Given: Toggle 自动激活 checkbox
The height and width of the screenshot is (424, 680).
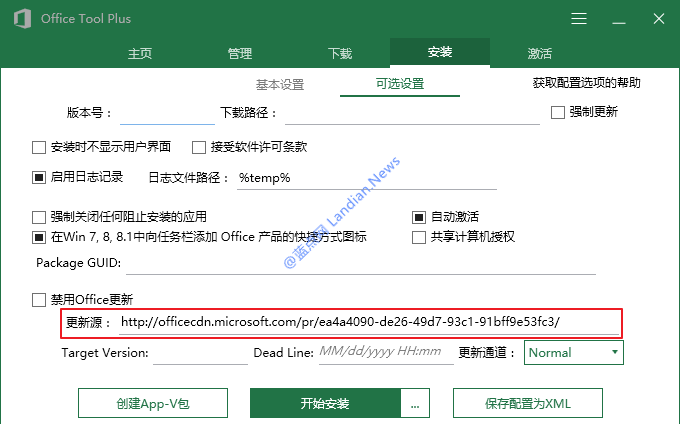Looking at the screenshot, I should tap(418, 217).
